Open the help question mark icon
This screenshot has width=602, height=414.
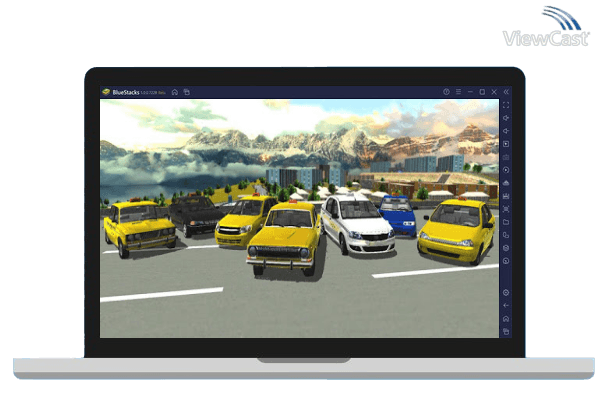click(x=446, y=92)
